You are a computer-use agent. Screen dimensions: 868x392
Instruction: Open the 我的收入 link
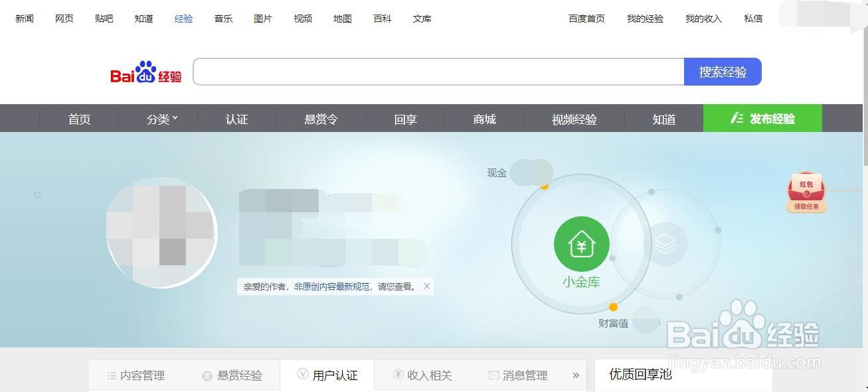pyautogui.click(x=703, y=19)
